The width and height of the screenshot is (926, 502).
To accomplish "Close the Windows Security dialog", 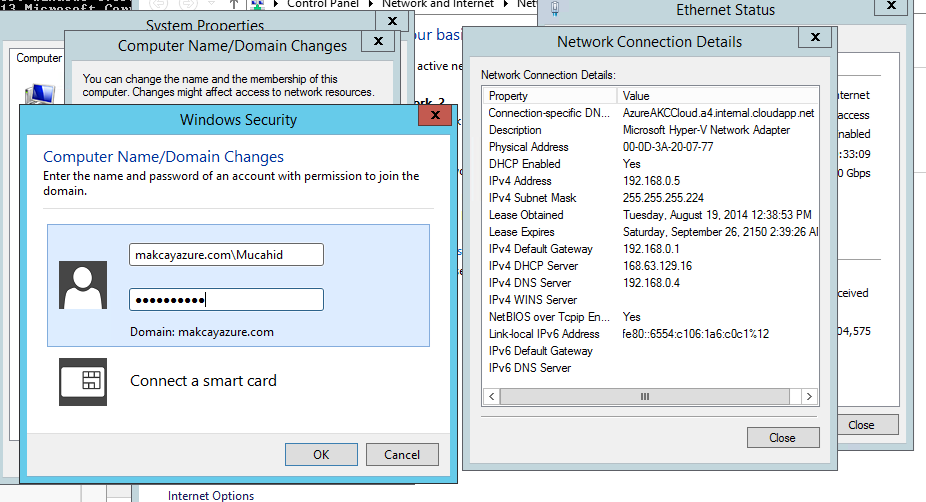I will [x=435, y=115].
